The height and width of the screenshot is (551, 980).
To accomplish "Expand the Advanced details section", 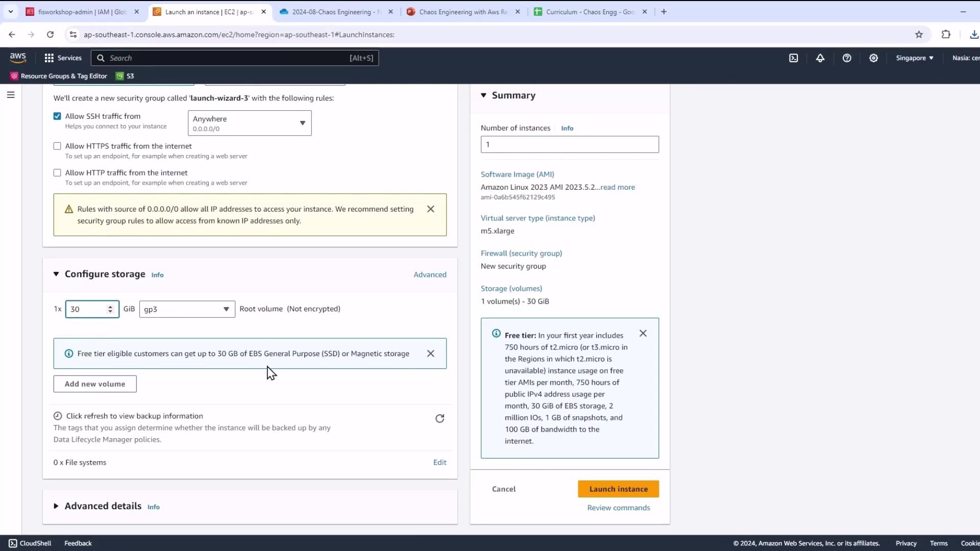I will pos(56,506).
